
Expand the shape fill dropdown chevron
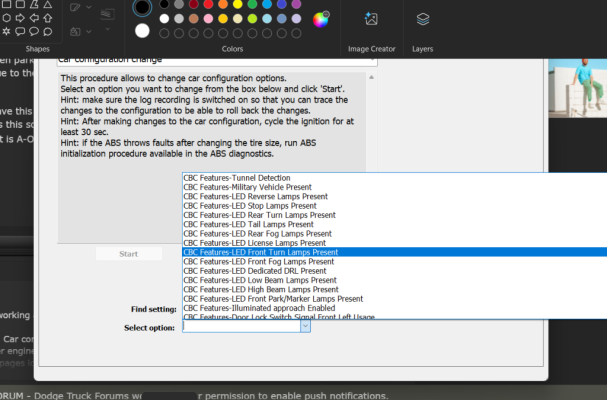pyautogui.click(x=89, y=32)
